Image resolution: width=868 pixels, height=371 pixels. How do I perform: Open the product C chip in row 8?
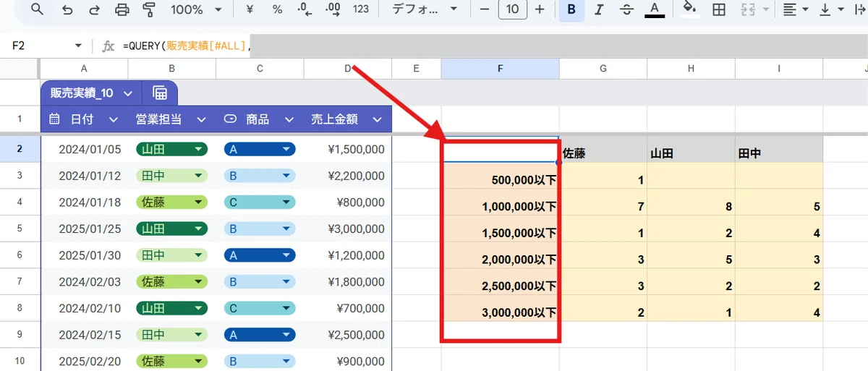click(260, 307)
